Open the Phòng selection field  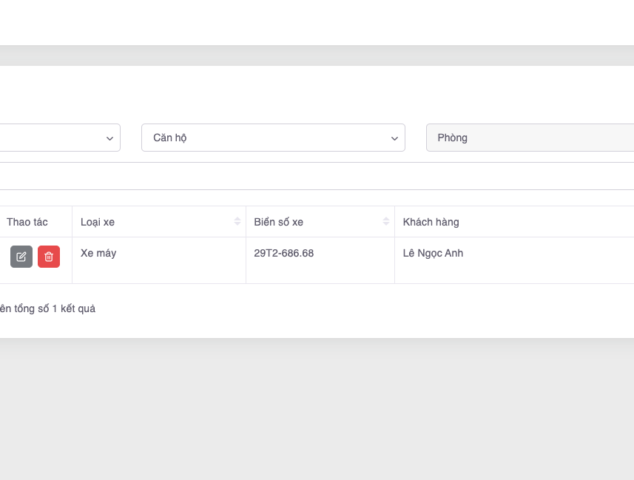coord(530,138)
